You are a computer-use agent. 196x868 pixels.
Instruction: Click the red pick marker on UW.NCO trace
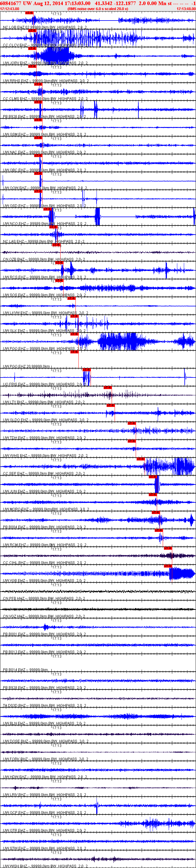tap(47, 209)
